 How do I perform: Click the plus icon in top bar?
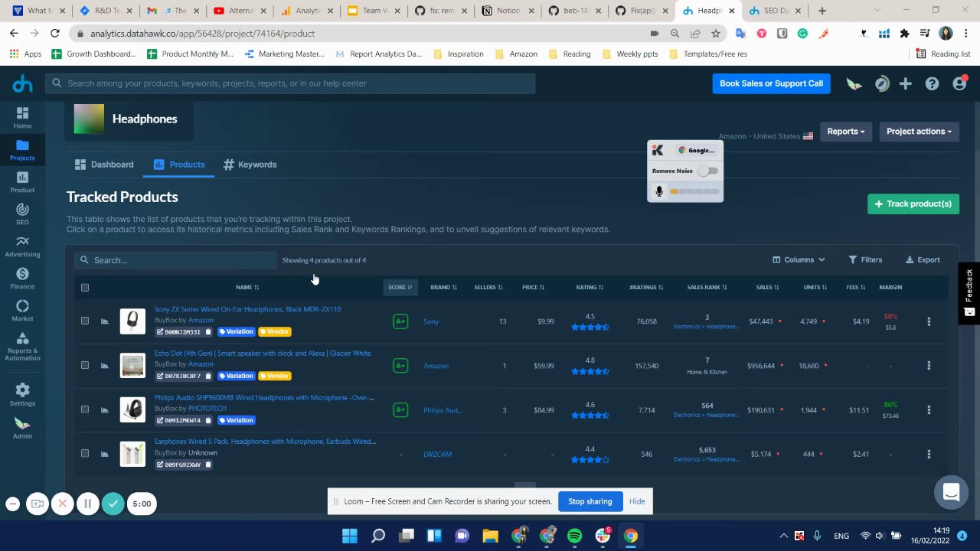906,83
